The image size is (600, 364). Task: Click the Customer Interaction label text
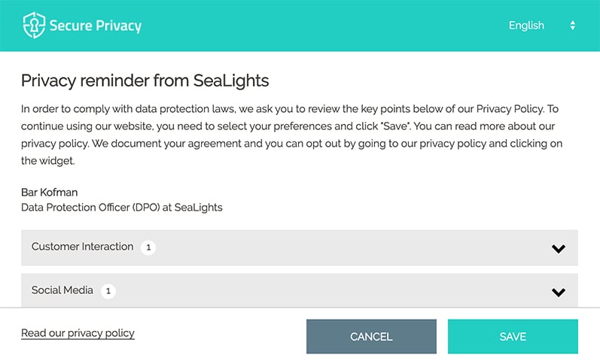(82, 247)
